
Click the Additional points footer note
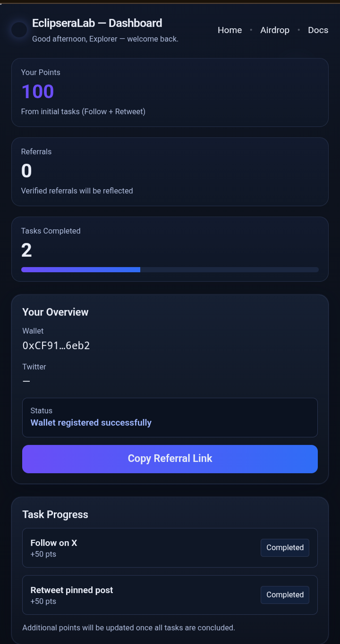[128, 628]
